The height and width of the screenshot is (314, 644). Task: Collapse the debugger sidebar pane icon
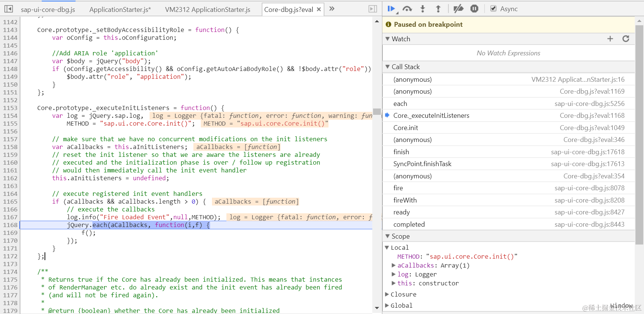pyautogui.click(x=373, y=9)
